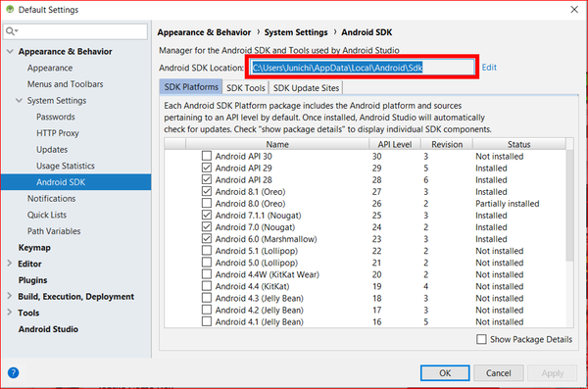The width and height of the screenshot is (588, 389).
Task: Open HTTP Proxy settings
Action: pyautogui.click(x=58, y=133)
